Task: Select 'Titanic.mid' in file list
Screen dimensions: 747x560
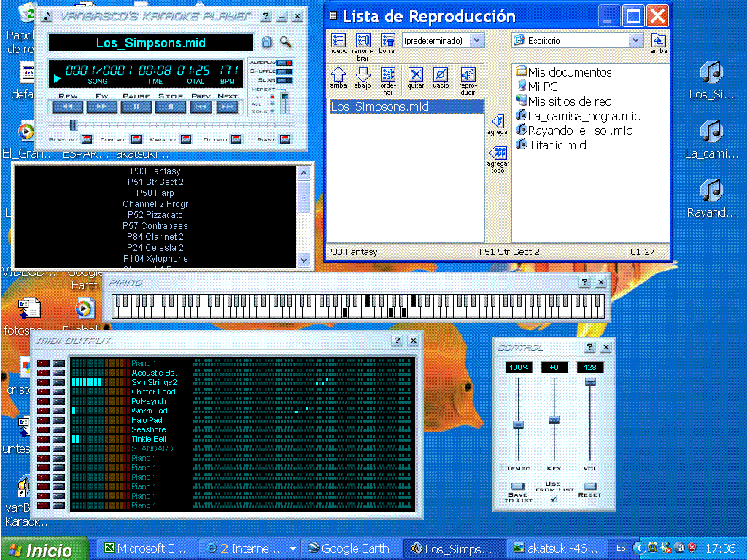Action: click(551, 146)
